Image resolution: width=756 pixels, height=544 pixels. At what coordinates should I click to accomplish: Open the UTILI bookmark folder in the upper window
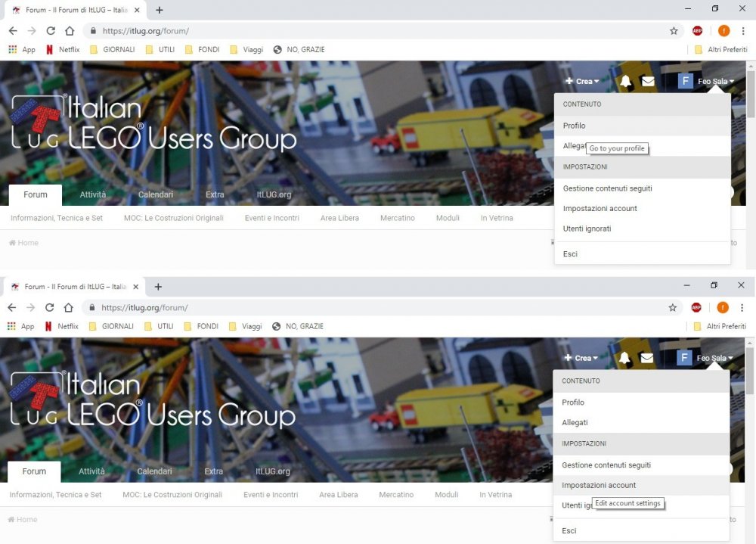160,49
